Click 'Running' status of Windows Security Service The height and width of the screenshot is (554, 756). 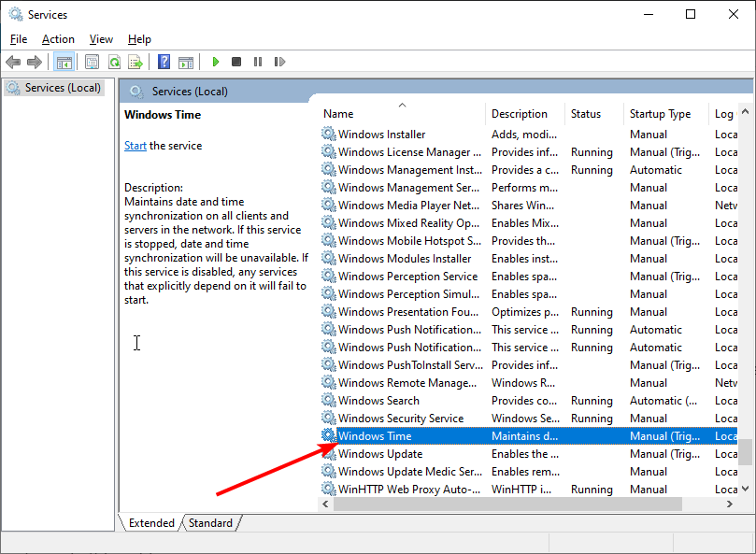pos(592,419)
